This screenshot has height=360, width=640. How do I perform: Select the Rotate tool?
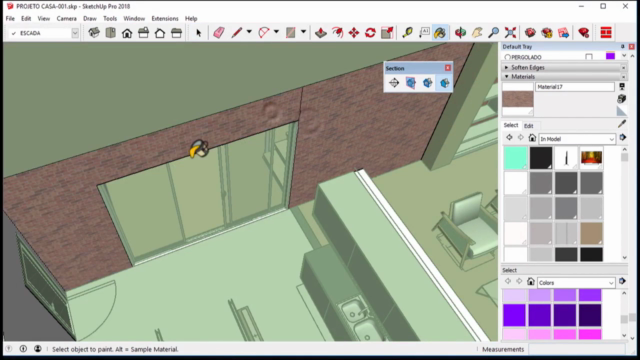click(x=370, y=33)
